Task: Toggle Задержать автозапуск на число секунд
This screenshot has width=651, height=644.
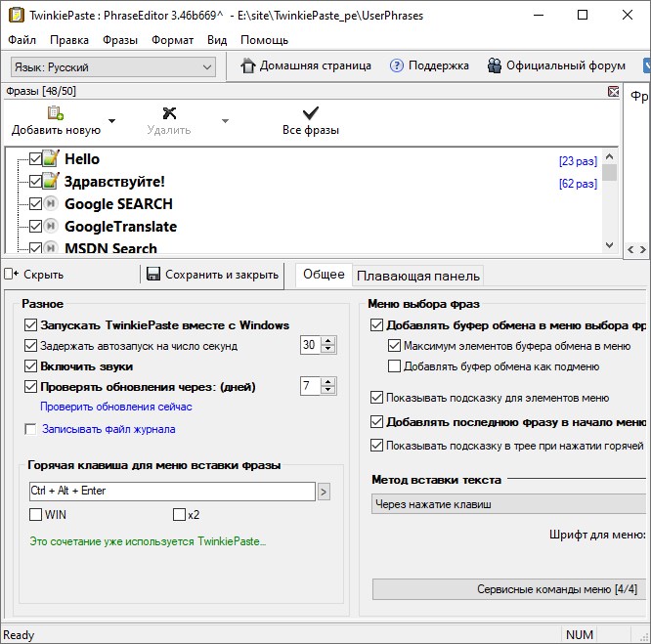Action: [30, 346]
